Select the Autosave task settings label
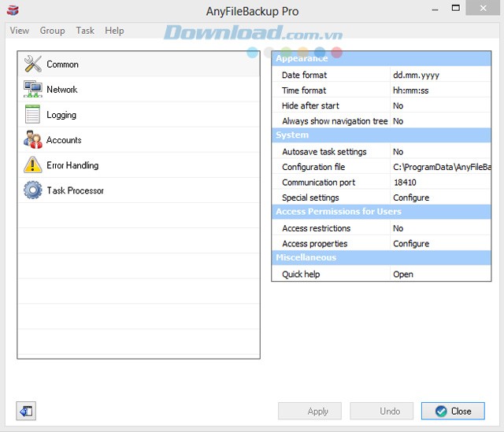This screenshot has width=504, height=432. click(324, 152)
